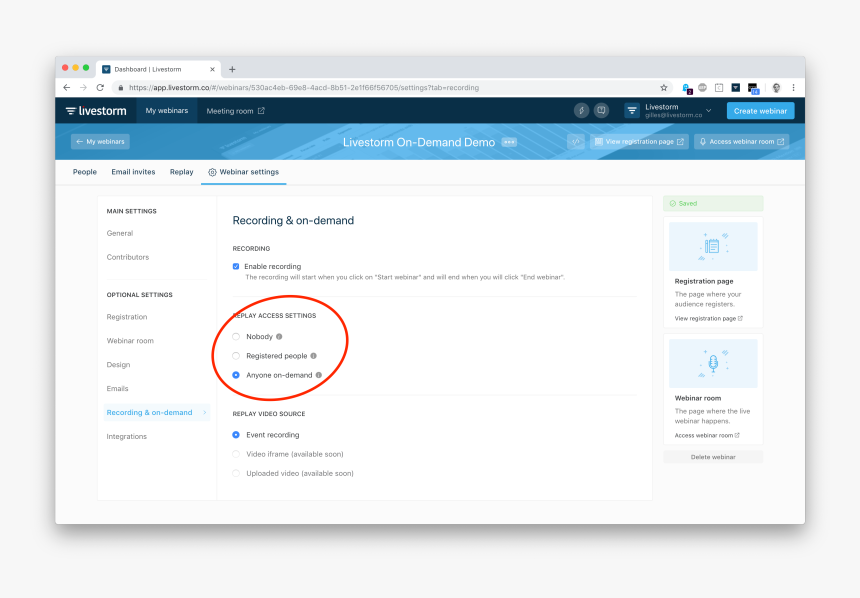The height and width of the screenshot is (598, 860).
Task: Select the Registered people radio button
Action: pos(236,356)
